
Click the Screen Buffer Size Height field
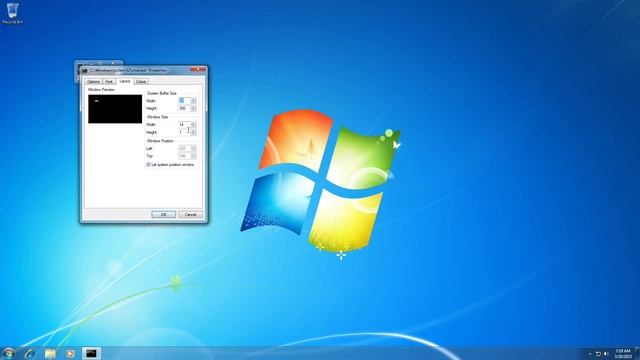click(x=184, y=108)
